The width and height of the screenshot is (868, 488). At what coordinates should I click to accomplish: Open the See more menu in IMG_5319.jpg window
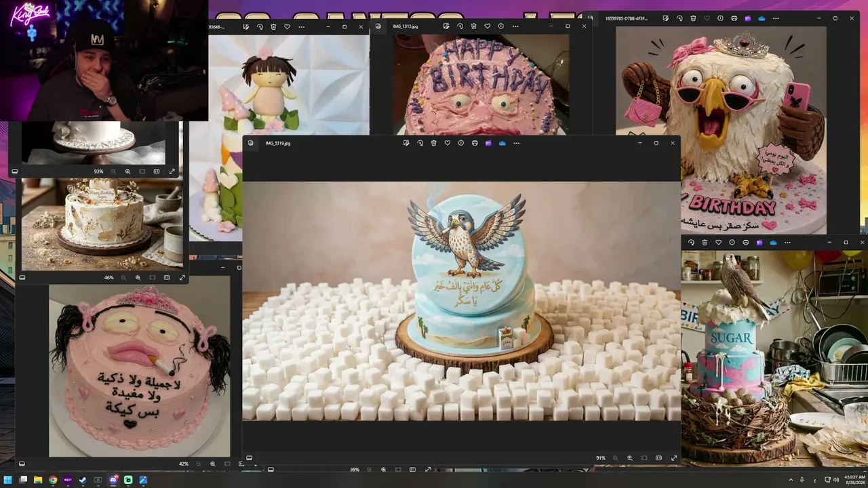[517, 143]
